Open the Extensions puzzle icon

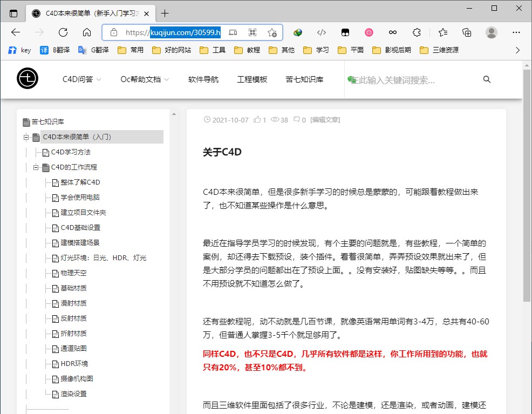[417, 32]
